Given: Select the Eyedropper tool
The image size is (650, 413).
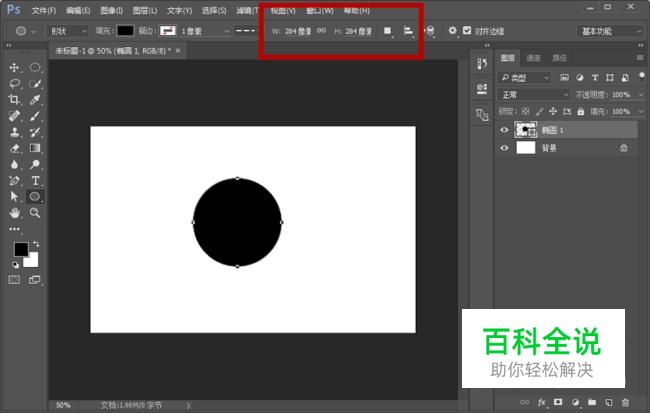Looking at the screenshot, I should [x=35, y=100].
